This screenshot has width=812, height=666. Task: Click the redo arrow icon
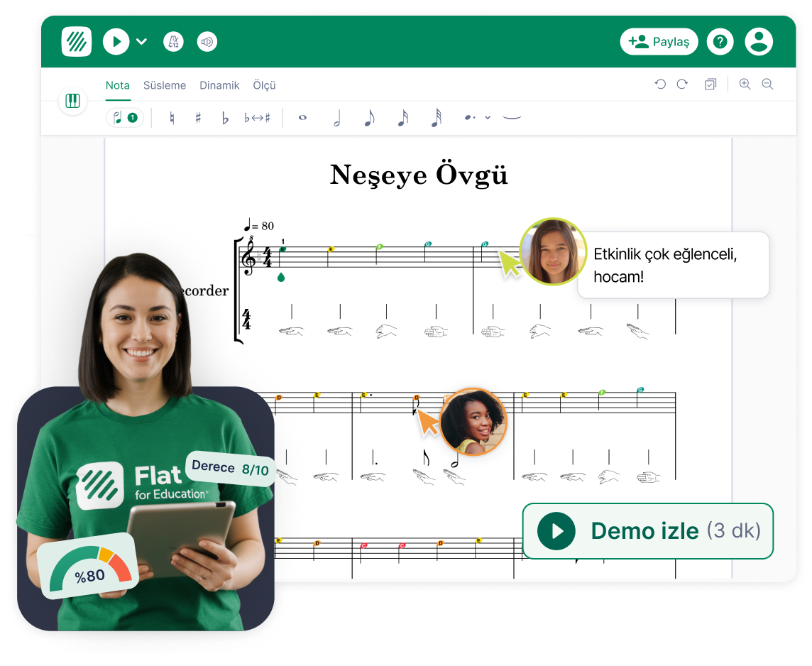[x=682, y=84]
